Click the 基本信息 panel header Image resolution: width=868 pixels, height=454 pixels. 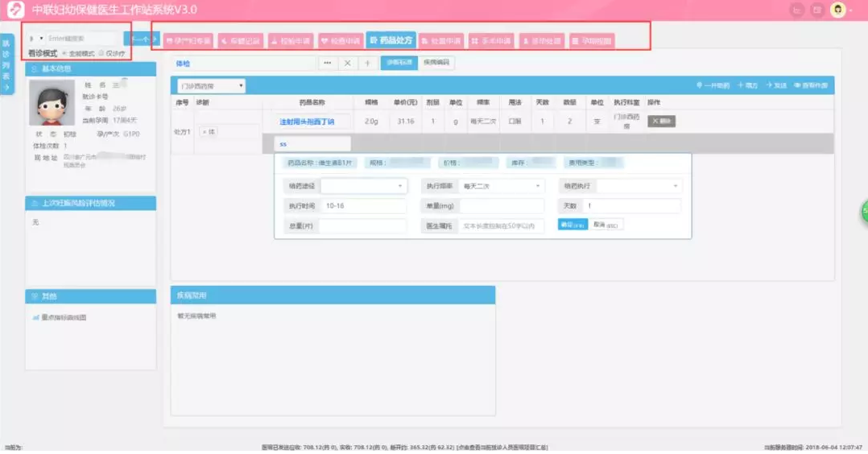point(91,68)
